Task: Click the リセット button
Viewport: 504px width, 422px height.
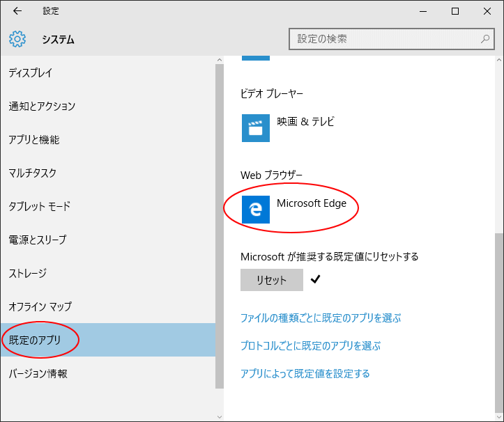Action: [272, 280]
